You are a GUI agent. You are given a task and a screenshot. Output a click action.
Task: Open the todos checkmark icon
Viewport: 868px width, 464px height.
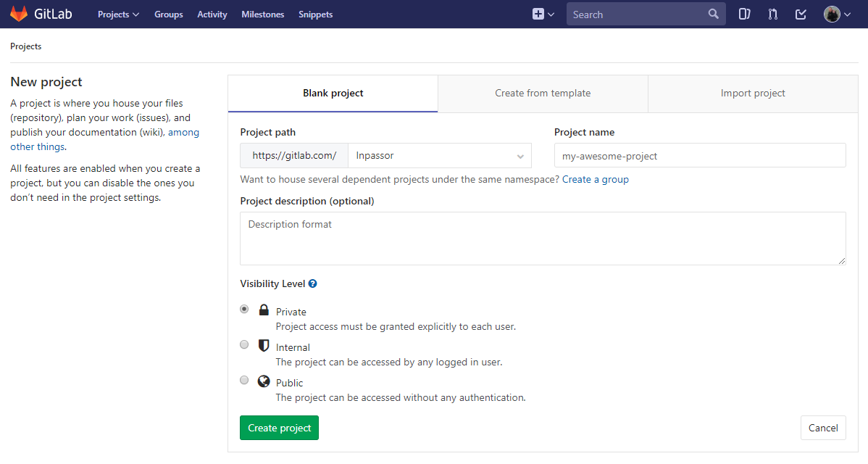click(x=801, y=14)
